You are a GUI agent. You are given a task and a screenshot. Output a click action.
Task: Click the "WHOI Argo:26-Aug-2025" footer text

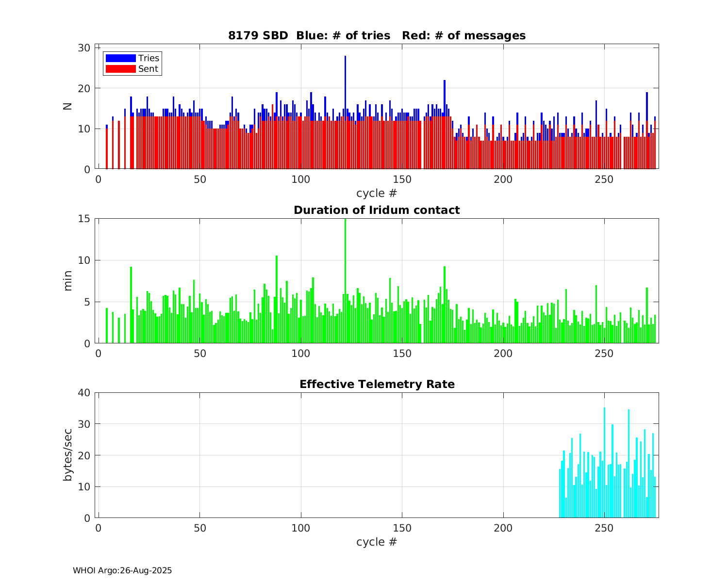122,570
